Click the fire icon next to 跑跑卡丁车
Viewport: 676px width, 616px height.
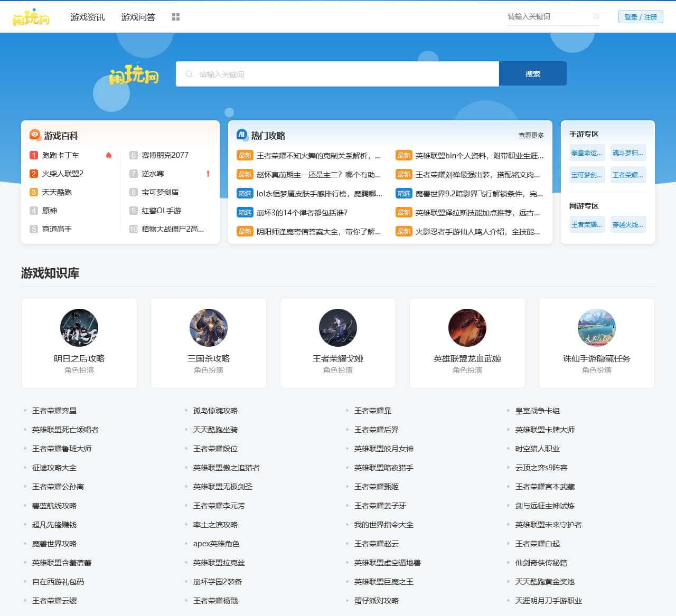(x=109, y=155)
